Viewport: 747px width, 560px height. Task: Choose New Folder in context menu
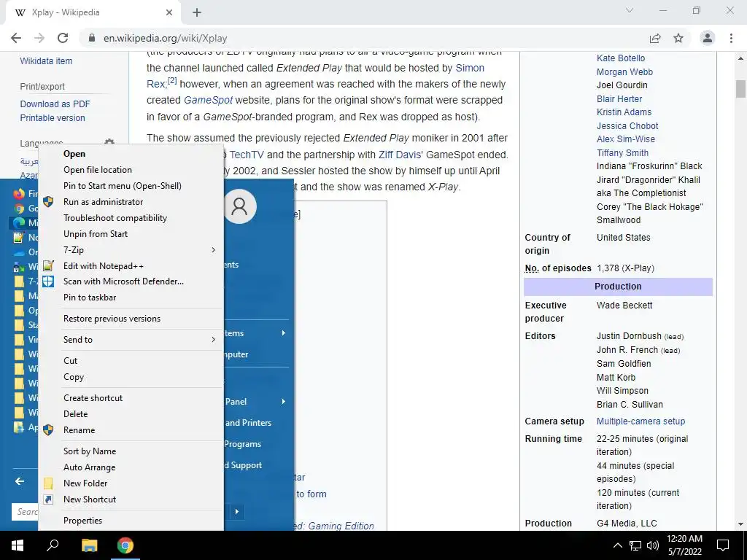131,483
